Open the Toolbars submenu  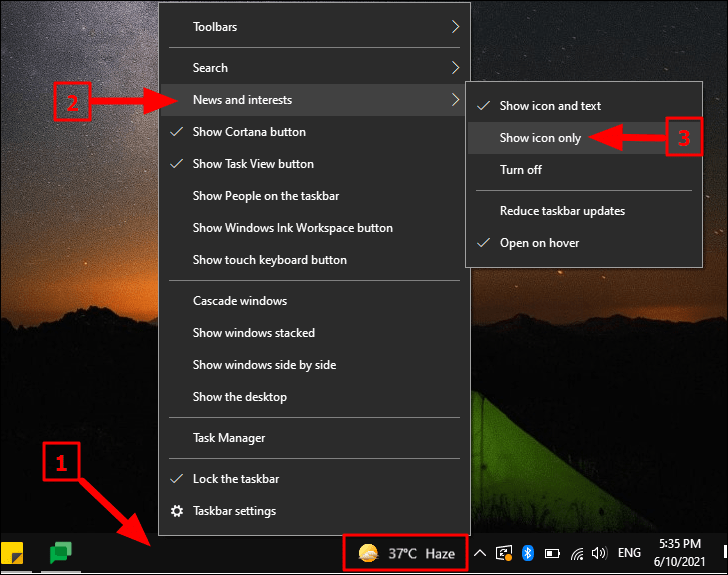(x=314, y=27)
